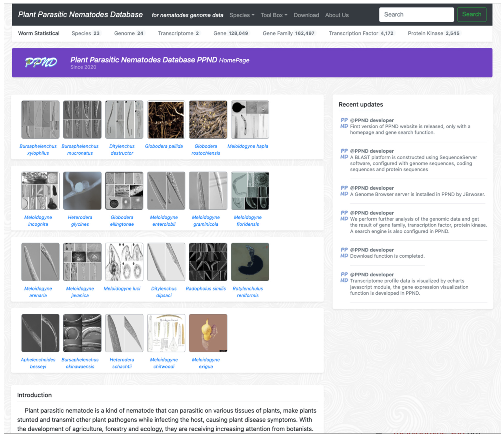
Task: Click the Heterodera glycines cyst image
Action: [x=82, y=191]
